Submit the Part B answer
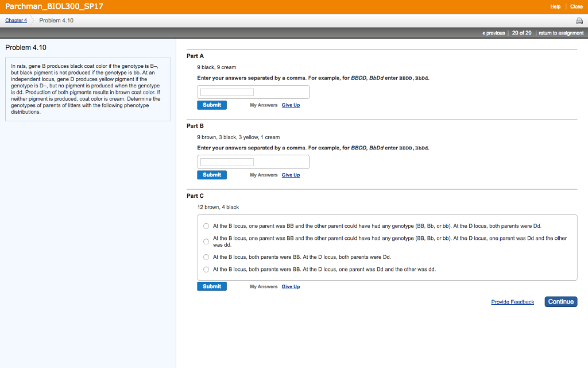 [212, 175]
